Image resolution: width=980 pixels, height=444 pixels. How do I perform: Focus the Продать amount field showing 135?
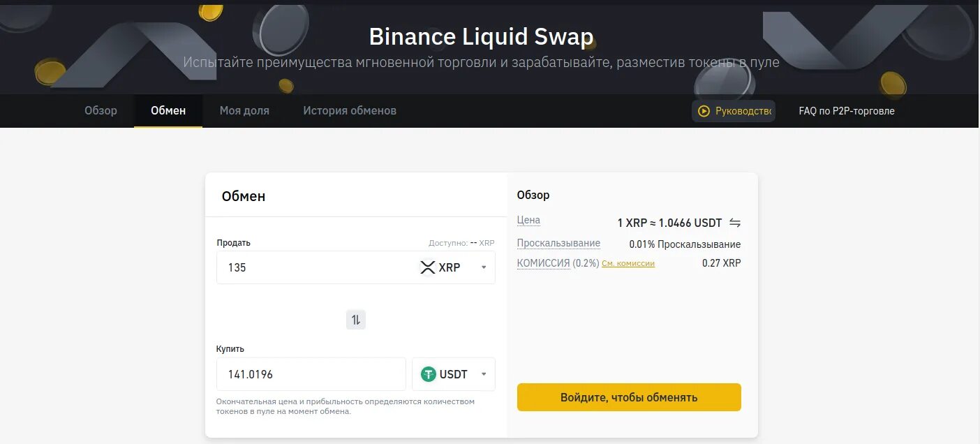(314, 267)
